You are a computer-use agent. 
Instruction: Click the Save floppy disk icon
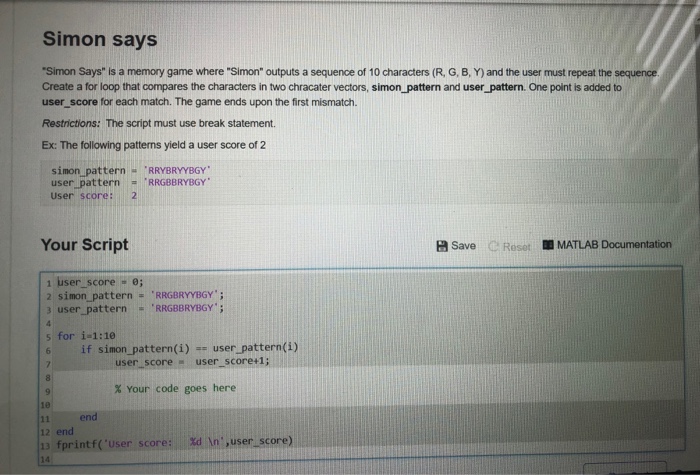tap(442, 246)
